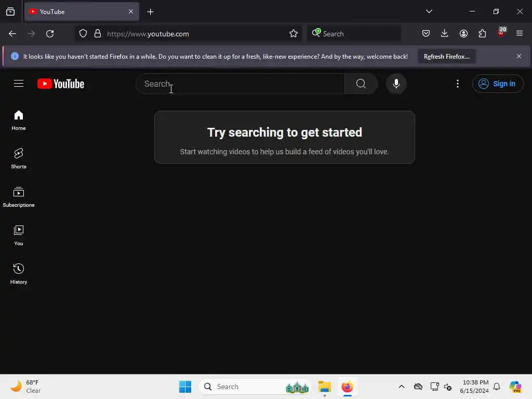
Task: Click the info icon in notification bar
Action: 15,56
